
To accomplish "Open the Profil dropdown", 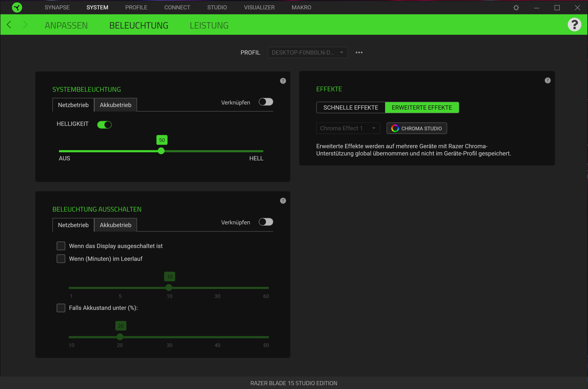I will click(x=308, y=53).
